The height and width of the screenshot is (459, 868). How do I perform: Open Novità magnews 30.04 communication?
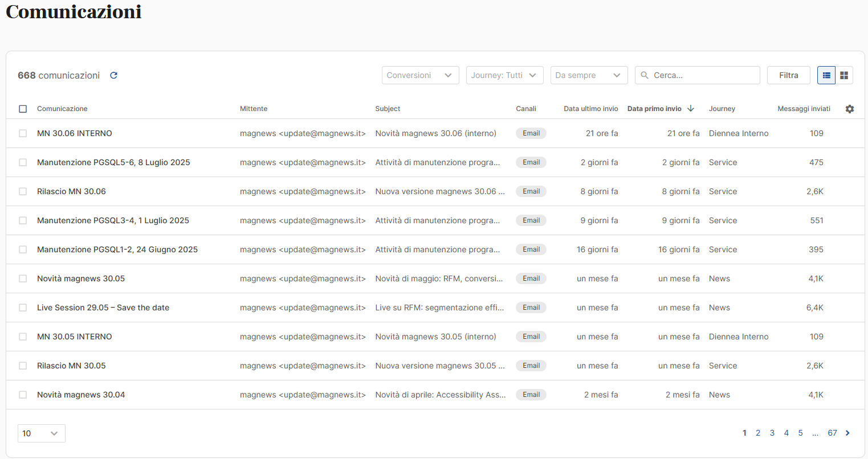click(81, 395)
